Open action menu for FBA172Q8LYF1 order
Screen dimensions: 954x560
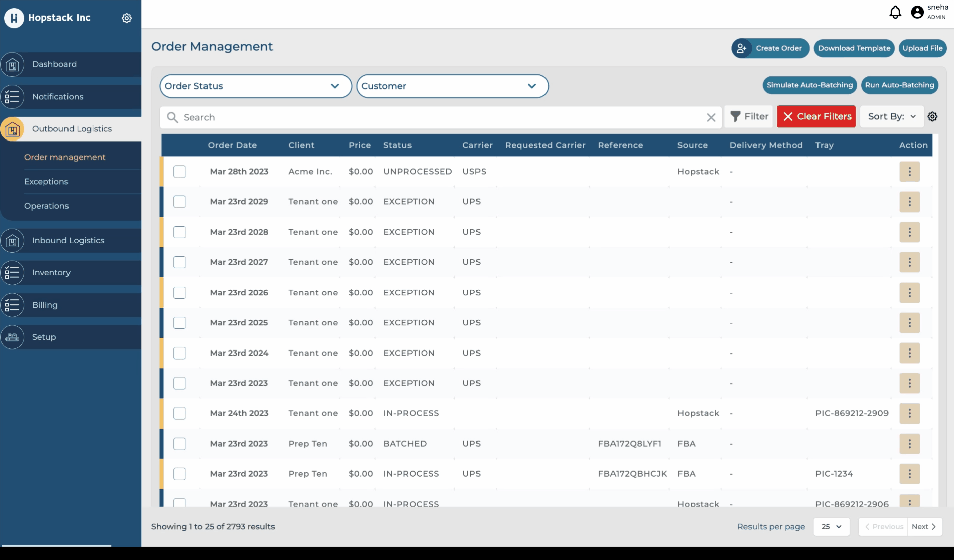point(909,444)
